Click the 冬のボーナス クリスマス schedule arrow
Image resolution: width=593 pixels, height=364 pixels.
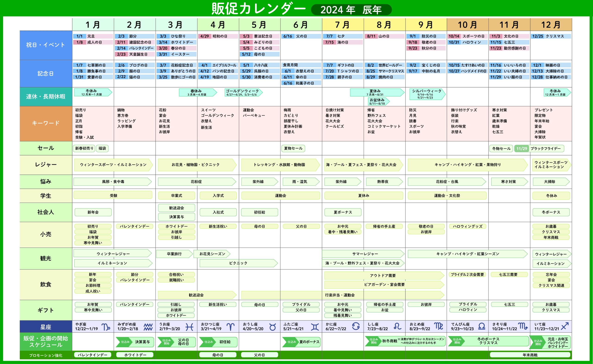coord(488,341)
